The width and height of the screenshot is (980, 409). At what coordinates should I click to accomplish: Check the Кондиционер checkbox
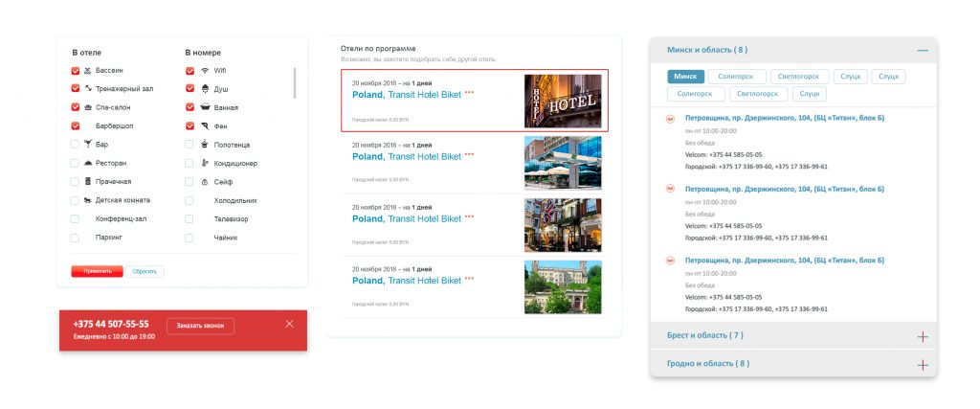pyautogui.click(x=189, y=163)
